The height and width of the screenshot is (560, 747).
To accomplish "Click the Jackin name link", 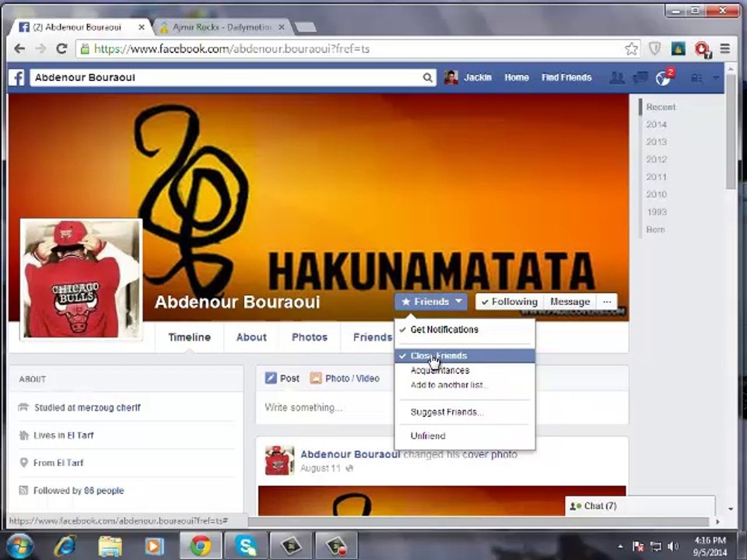I will click(477, 78).
